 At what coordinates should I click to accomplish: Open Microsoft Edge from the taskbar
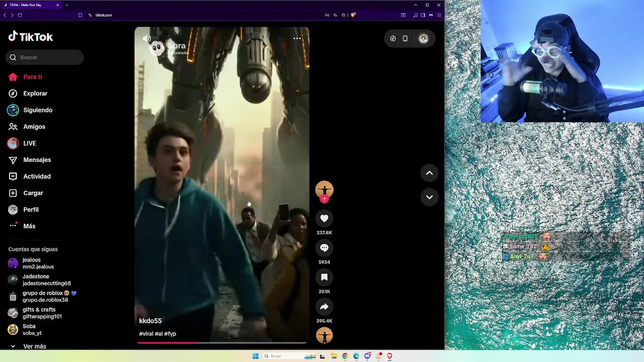(x=356, y=356)
